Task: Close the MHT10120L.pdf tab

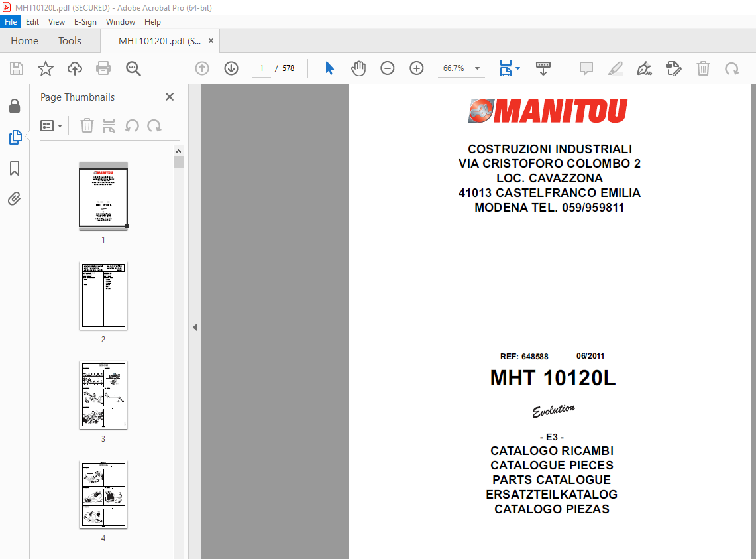Action: point(211,41)
